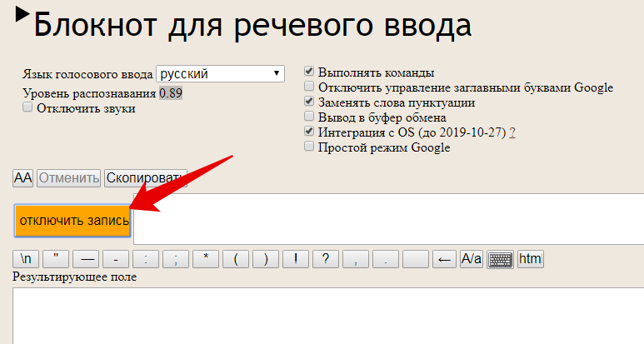Open the voice input language dropdown
Viewport: 644px width, 344px height.
point(220,74)
